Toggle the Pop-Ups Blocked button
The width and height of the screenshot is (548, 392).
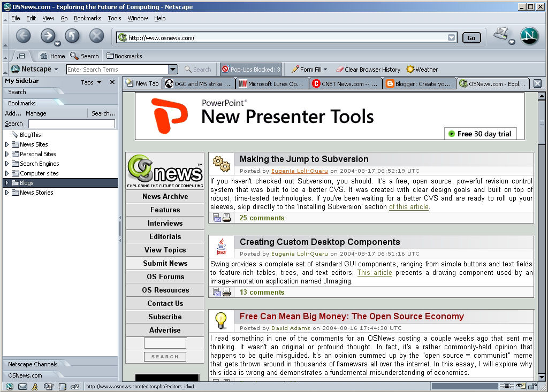(x=251, y=70)
